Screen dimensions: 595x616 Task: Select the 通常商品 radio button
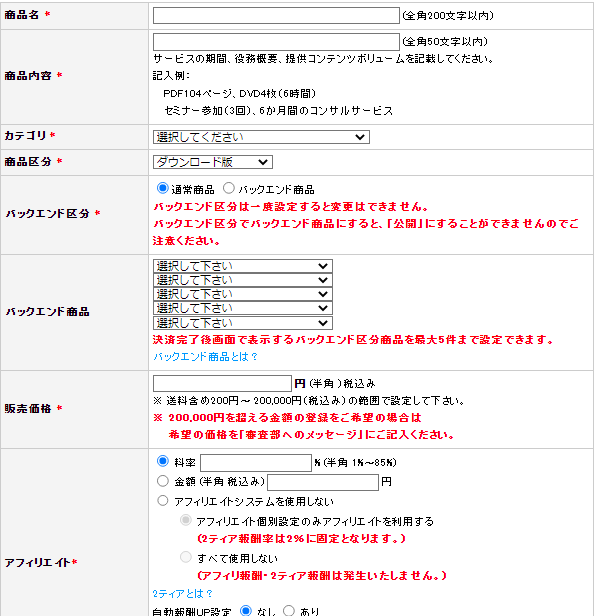(x=163, y=188)
